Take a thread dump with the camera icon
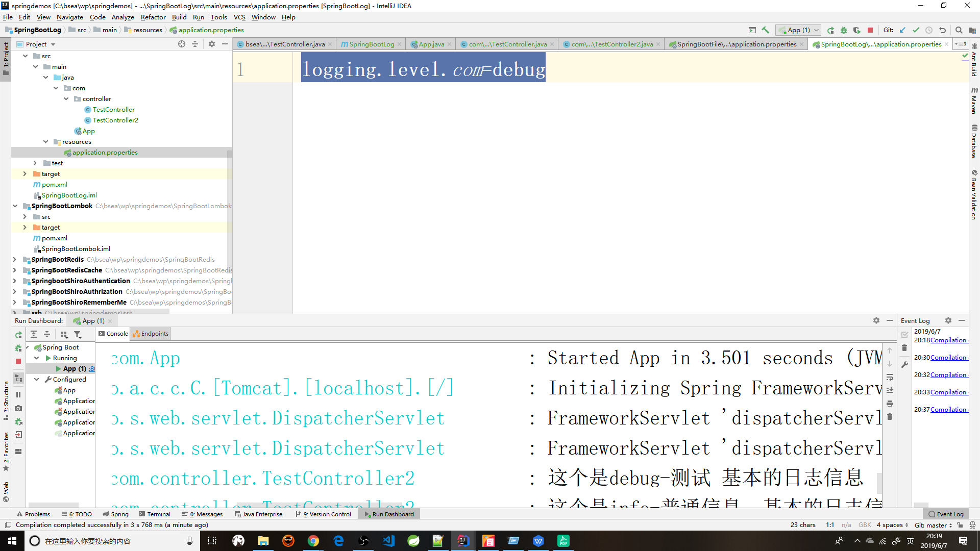 (x=18, y=408)
